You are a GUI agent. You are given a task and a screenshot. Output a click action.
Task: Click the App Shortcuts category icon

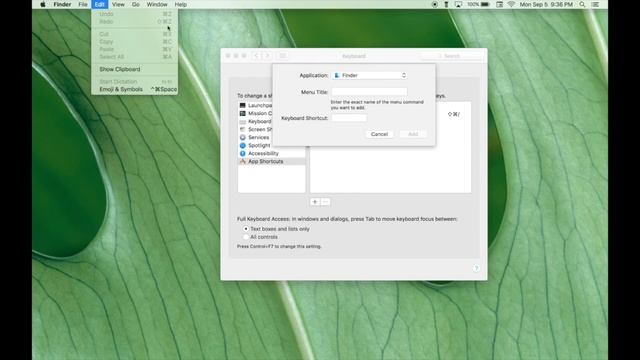click(242, 162)
